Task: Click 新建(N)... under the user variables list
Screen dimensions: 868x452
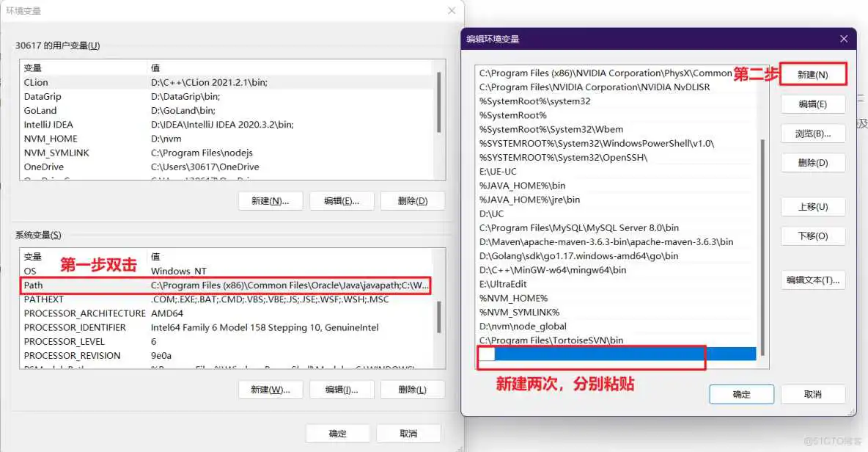Action: (269, 200)
